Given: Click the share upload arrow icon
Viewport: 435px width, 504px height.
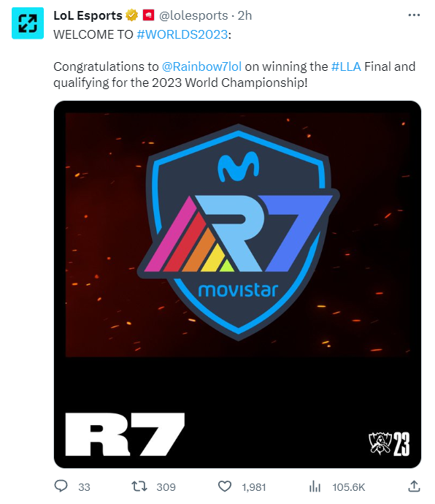Looking at the screenshot, I should point(414,486).
